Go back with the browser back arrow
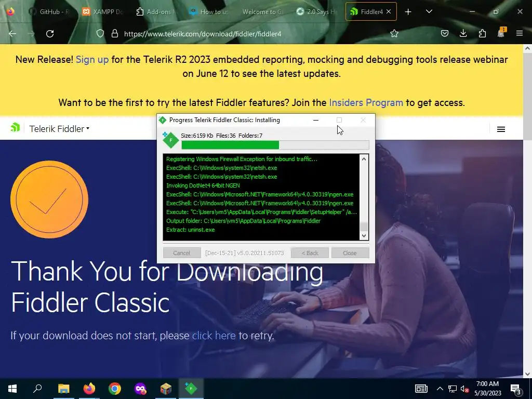The height and width of the screenshot is (399, 532). 12,34
